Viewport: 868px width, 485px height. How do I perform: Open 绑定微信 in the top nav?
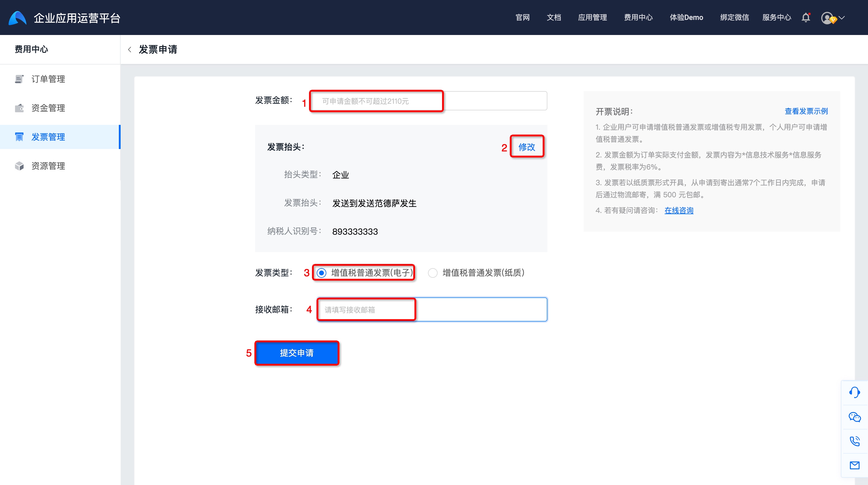coord(735,17)
